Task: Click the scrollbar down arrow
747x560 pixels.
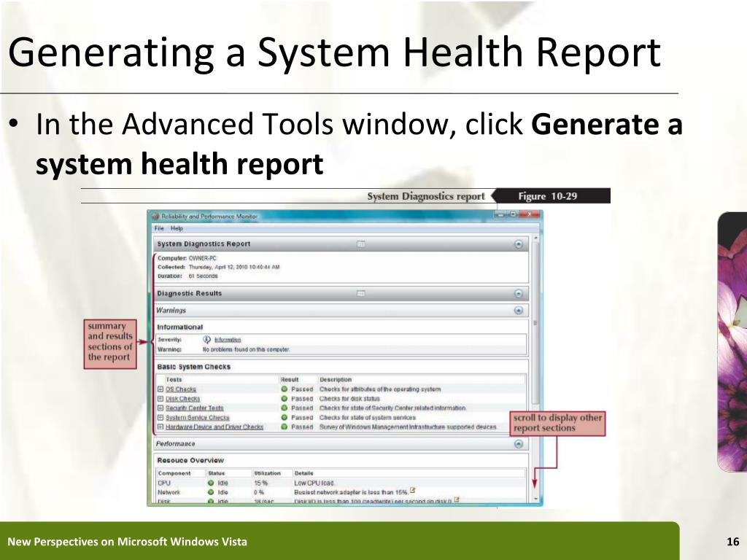Action: (535, 499)
